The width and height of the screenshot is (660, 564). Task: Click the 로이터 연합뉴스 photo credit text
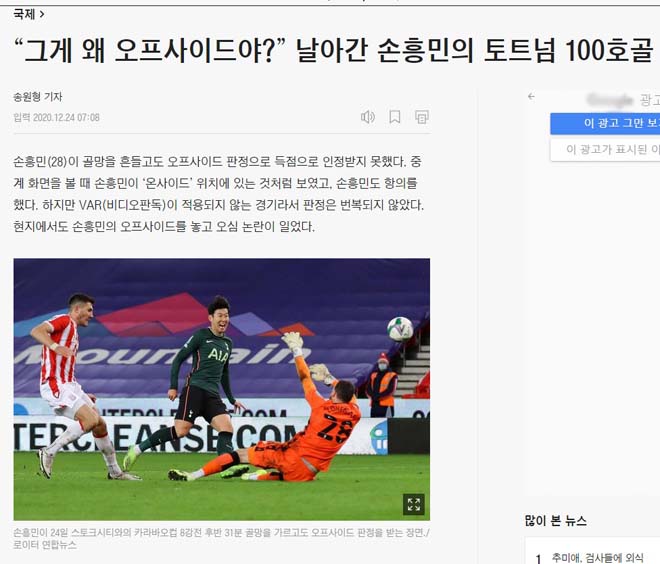tap(45, 545)
